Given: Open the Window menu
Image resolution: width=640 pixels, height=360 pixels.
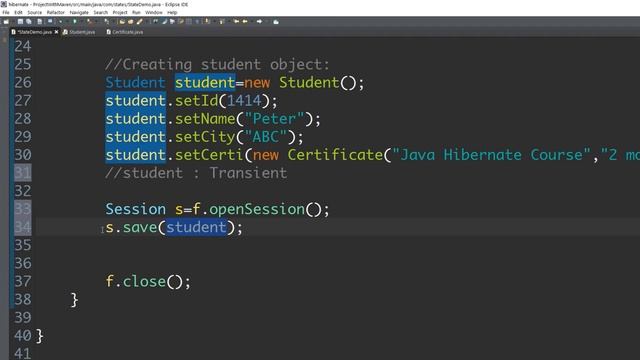Looking at the screenshot, I should (153, 13).
